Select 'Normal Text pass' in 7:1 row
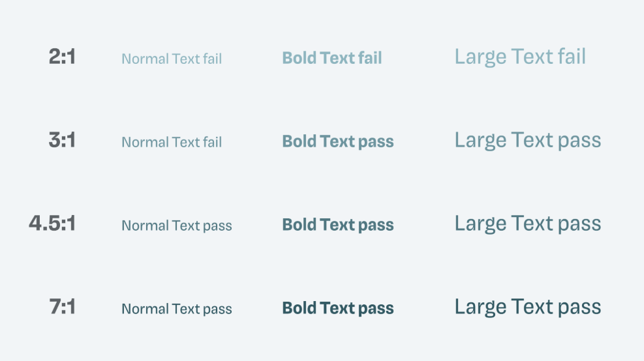 click(x=177, y=309)
